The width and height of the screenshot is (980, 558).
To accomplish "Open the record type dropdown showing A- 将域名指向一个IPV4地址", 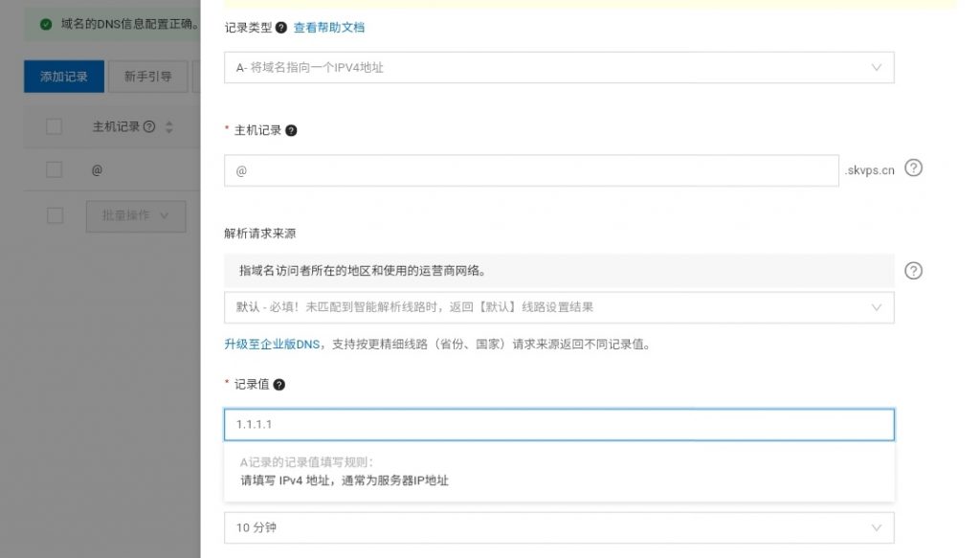I will click(x=559, y=68).
